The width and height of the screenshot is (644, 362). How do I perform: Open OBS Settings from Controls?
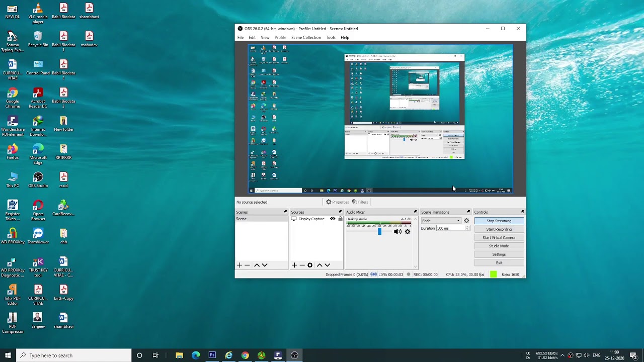(x=499, y=254)
